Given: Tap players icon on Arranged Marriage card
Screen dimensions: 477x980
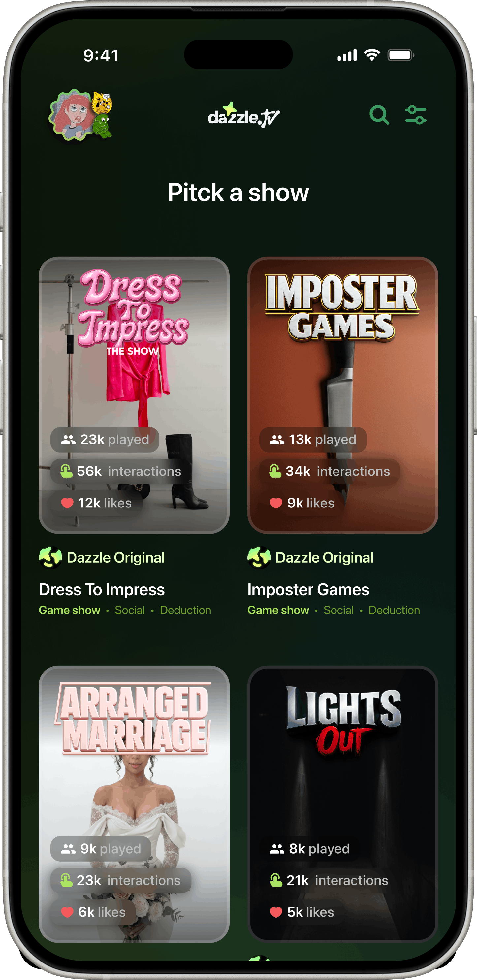Looking at the screenshot, I should coord(68,848).
